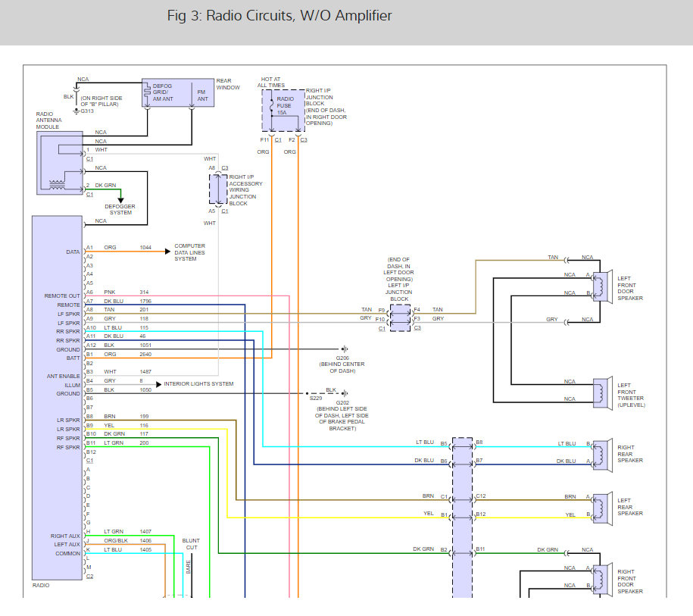Viewport: 693px width, 616px height.
Task: Click the 'RIGHT AUX' pin label
Action: pyautogui.click(x=65, y=536)
